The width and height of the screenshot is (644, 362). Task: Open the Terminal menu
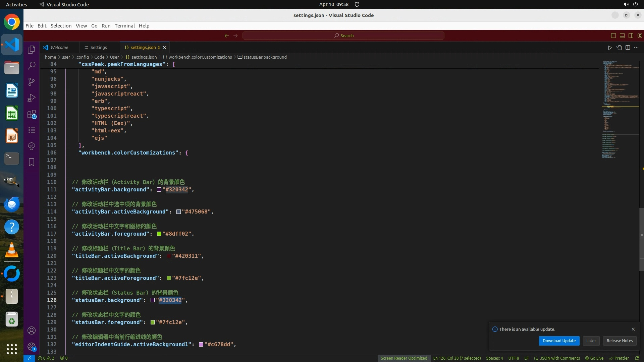click(x=124, y=26)
